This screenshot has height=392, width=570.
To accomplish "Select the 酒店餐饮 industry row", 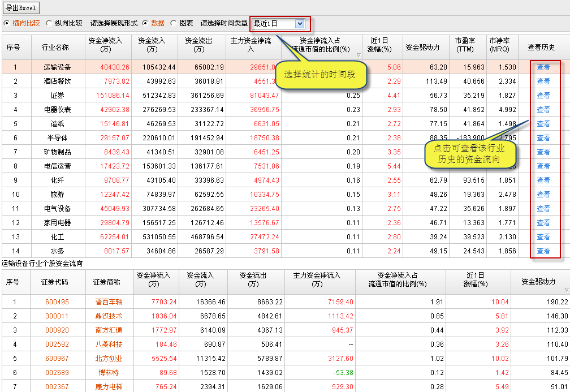I will point(57,81).
